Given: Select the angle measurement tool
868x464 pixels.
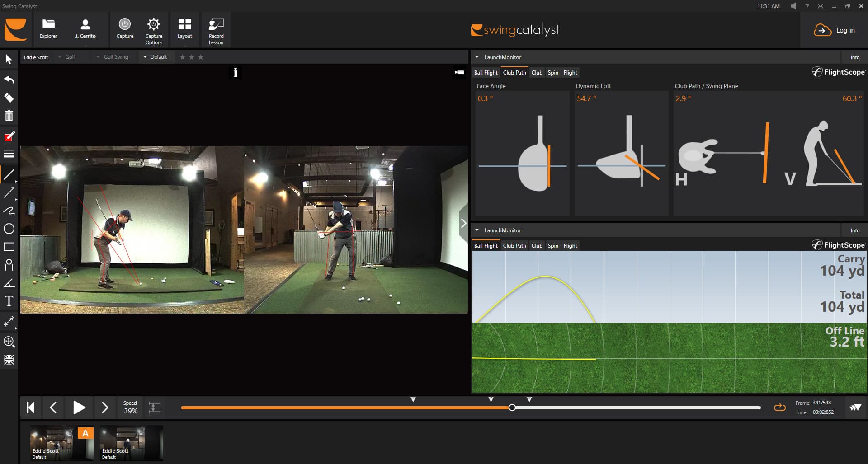Looking at the screenshot, I should click(9, 283).
